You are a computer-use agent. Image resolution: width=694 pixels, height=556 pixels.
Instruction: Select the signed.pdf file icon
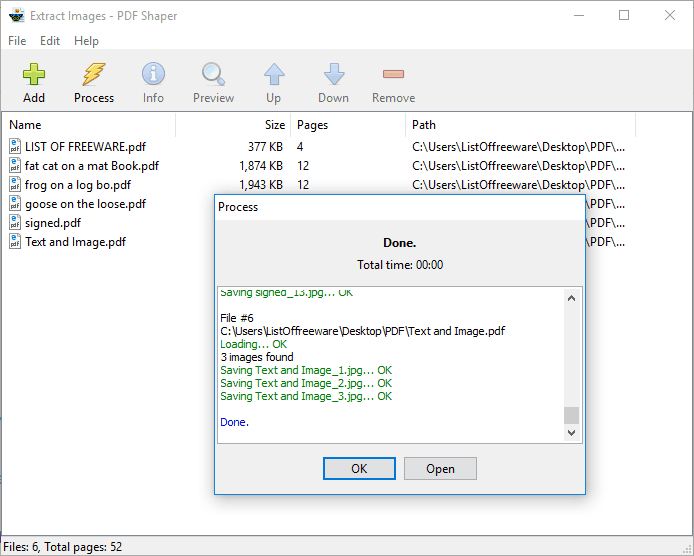[15, 223]
